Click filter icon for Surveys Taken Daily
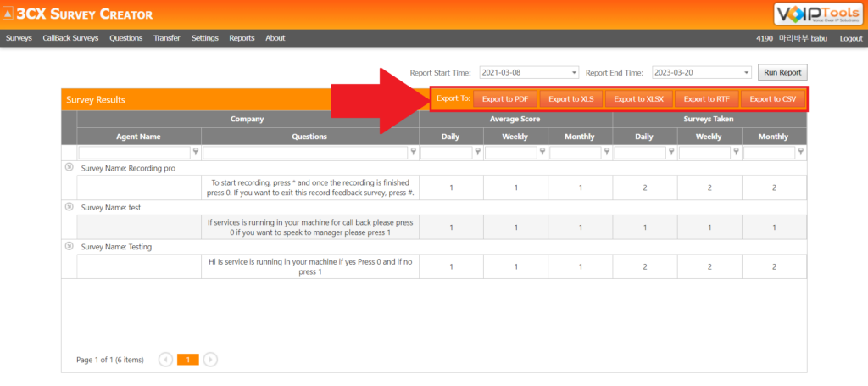This screenshot has height=386, width=868. click(671, 153)
